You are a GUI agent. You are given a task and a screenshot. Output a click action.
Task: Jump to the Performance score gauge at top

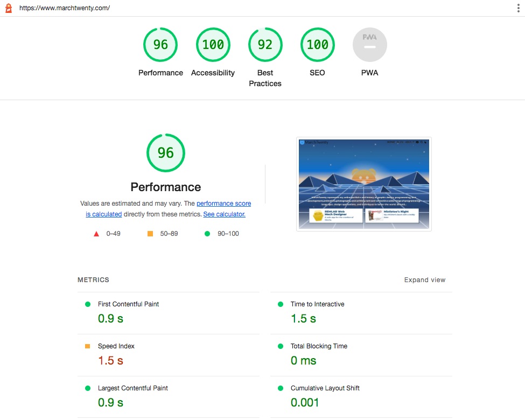coord(160,45)
